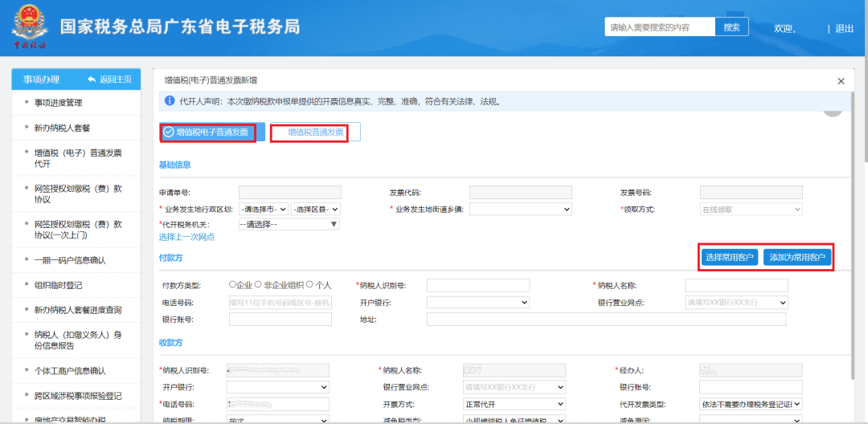Viewport: 868px width, 424px height.
Task: Click the 收款方 section heading
Action: pyautogui.click(x=171, y=343)
